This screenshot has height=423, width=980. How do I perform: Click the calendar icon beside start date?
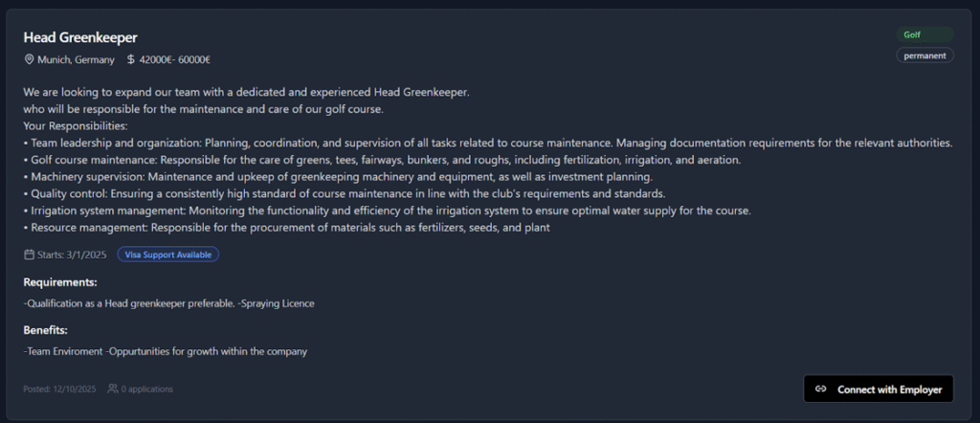point(29,255)
